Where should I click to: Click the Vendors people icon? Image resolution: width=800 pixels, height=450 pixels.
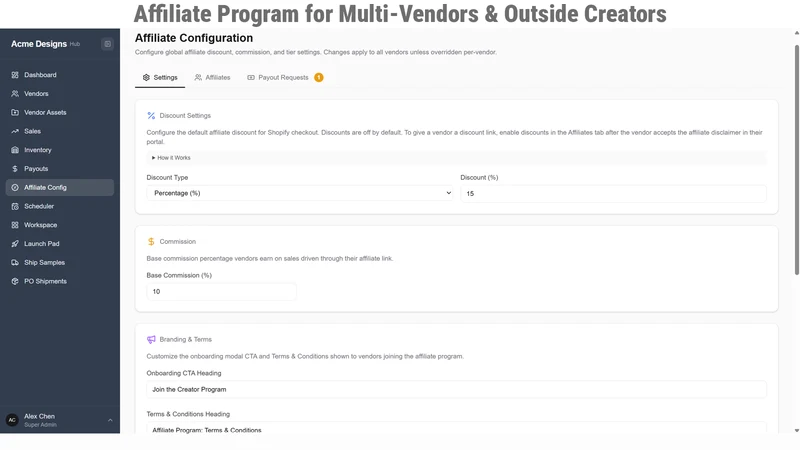15,94
